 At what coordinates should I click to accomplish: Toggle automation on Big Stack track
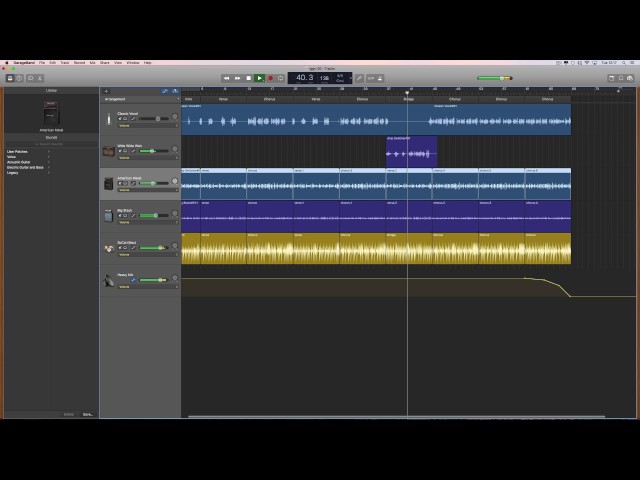(x=133, y=216)
